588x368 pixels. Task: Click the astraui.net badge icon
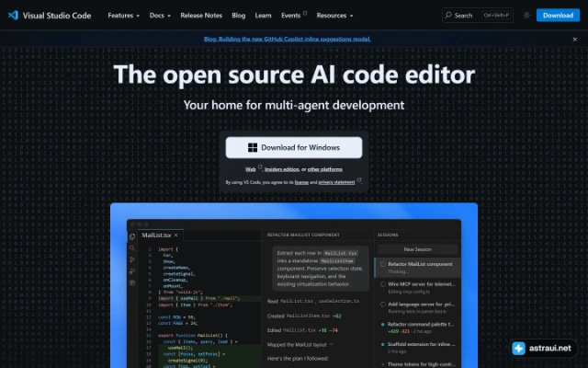tap(518, 348)
